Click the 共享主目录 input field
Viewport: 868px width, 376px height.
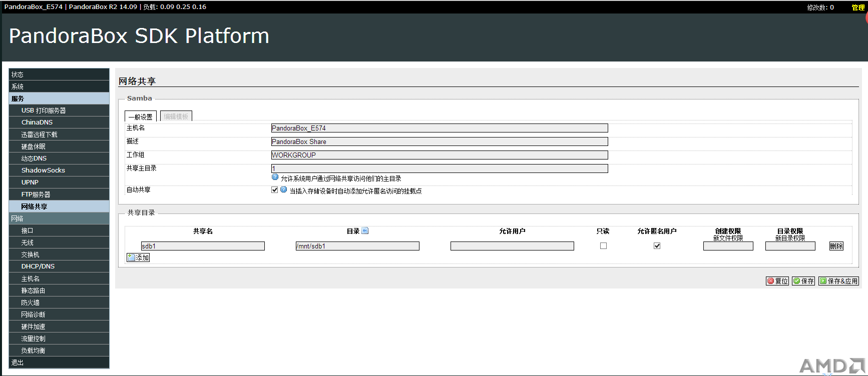(440, 168)
